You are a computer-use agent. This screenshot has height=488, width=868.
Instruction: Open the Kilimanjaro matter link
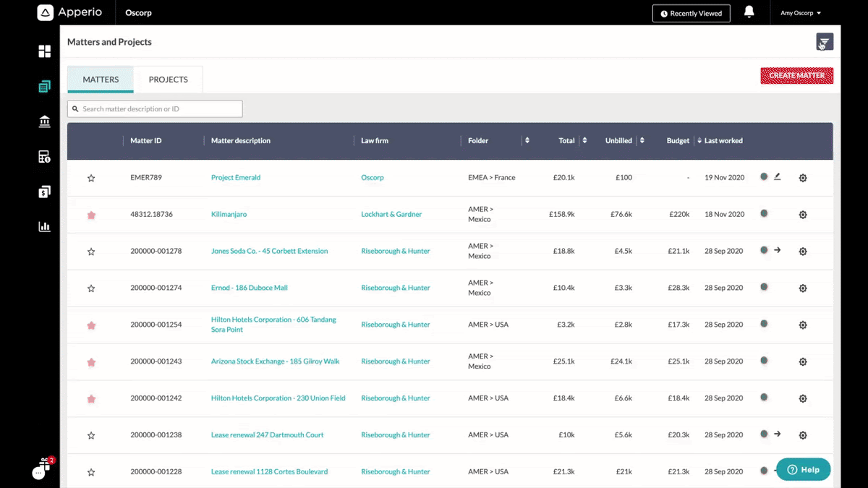[x=229, y=214]
